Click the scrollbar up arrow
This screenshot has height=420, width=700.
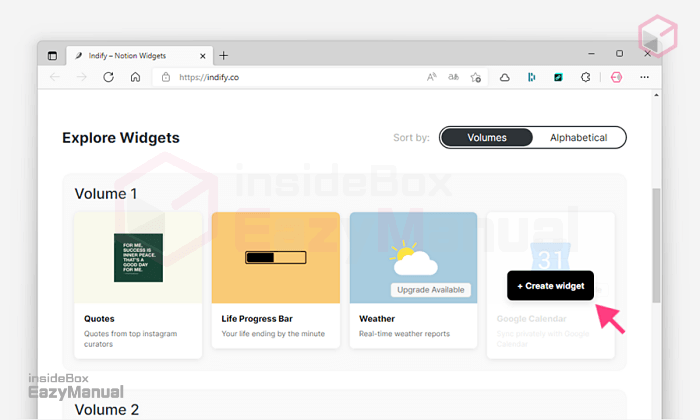pyautogui.click(x=656, y=95)
